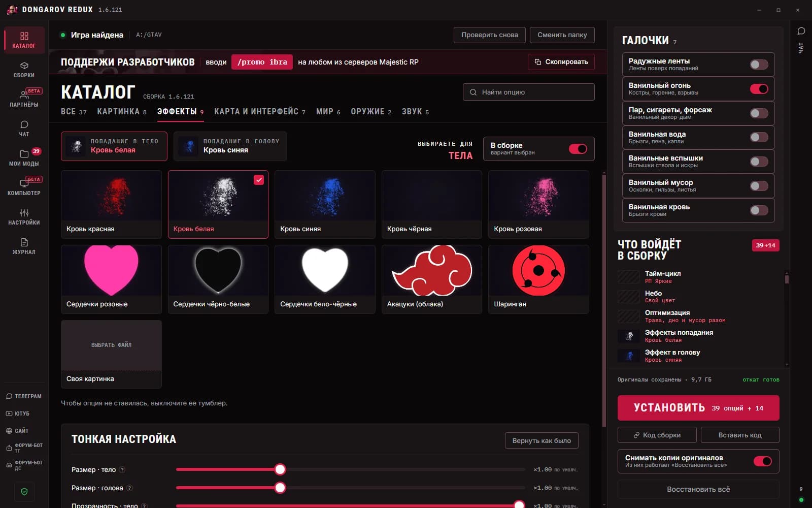Open the Звук tab
This screenshot has width=812, height=508.
415,112
